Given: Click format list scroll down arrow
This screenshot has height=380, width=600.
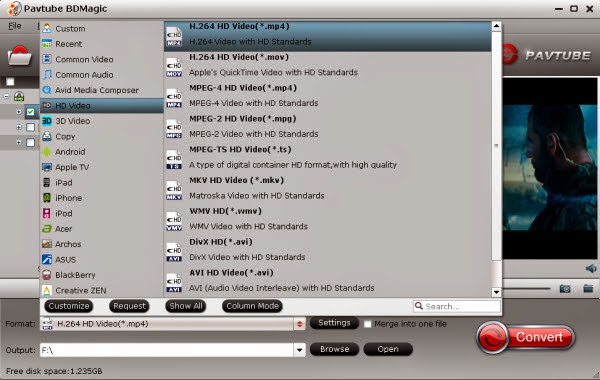Looking at the screenshot, I should coord(496,292).
